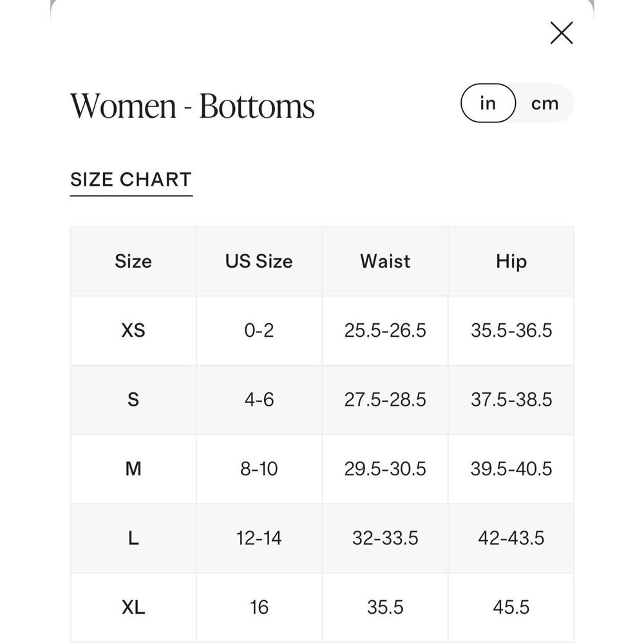This screenshot has height=644, width=644.
Task: Switch units to cm
Action: [x=545, y=103]
